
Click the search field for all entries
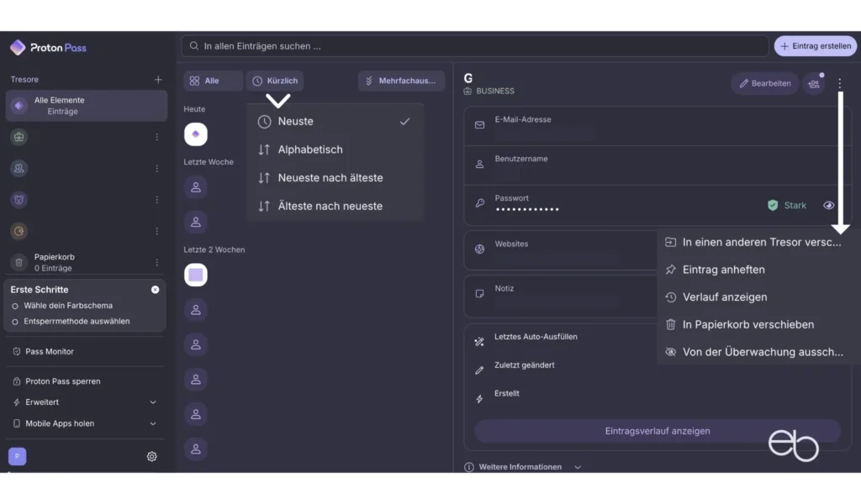pos(475,46)
